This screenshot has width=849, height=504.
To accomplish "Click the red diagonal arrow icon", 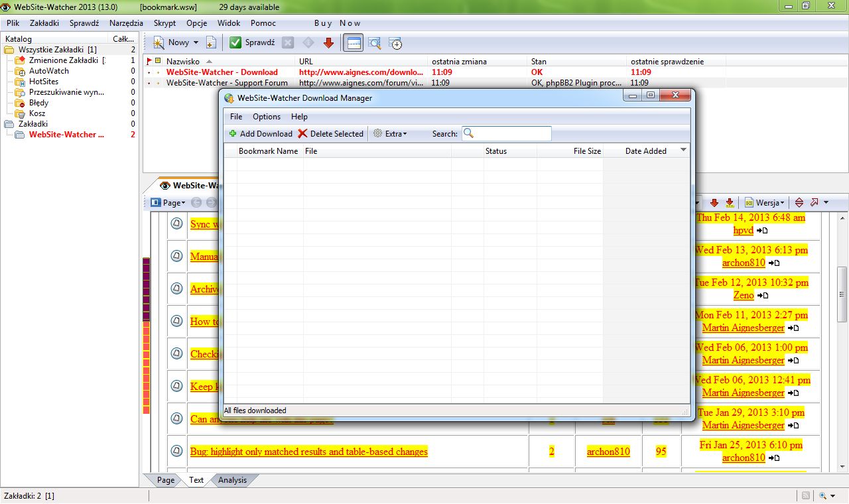I will (815, 202).
